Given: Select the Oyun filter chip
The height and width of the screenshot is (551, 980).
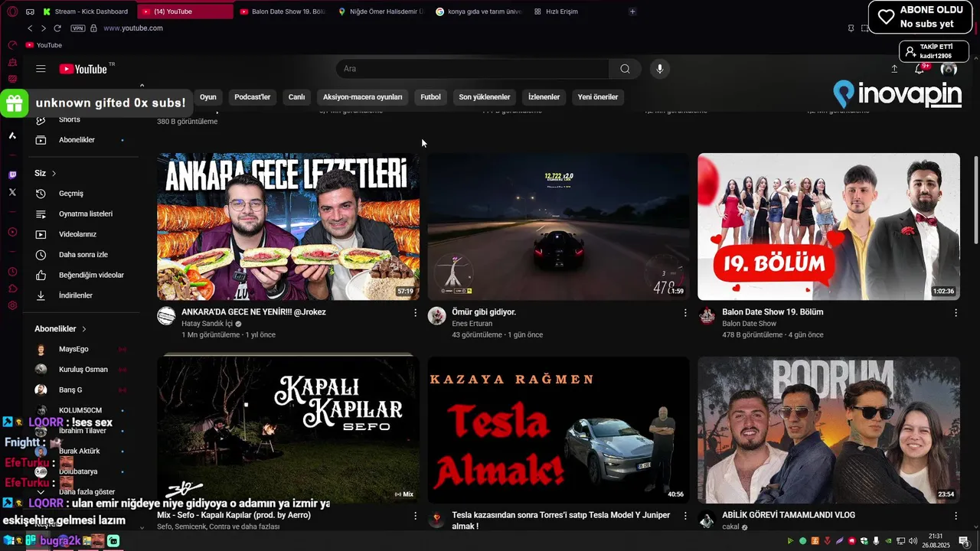Looking at the screenshot, I should tap(208, 97).
